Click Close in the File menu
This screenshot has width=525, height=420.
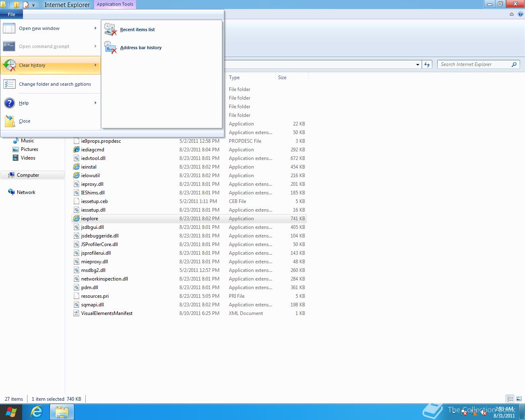[50, 121]
